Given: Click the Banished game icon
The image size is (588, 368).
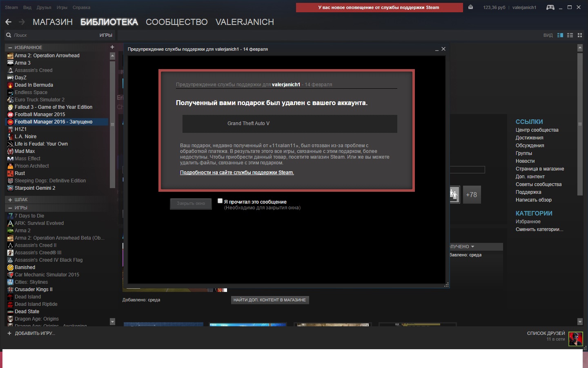Looking at the screenshot, I should click(11, 267).
